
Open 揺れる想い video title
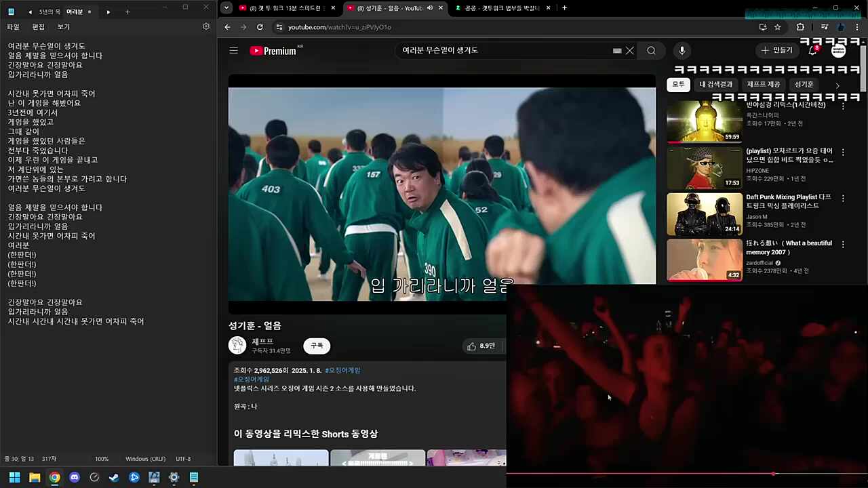tap(789, 247)
